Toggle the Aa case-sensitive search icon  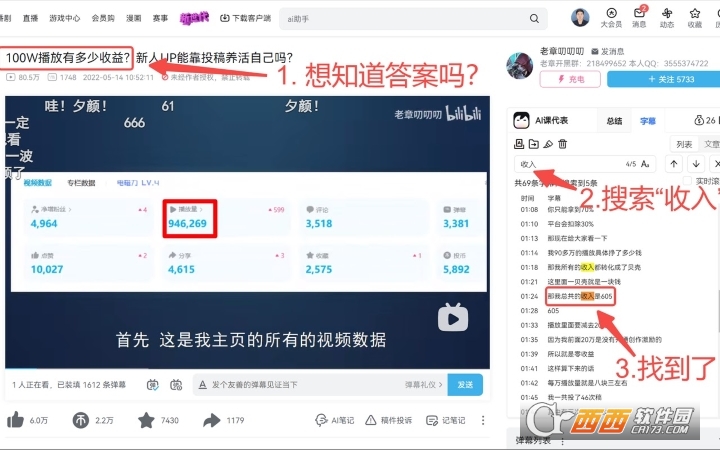click(645, 164)
